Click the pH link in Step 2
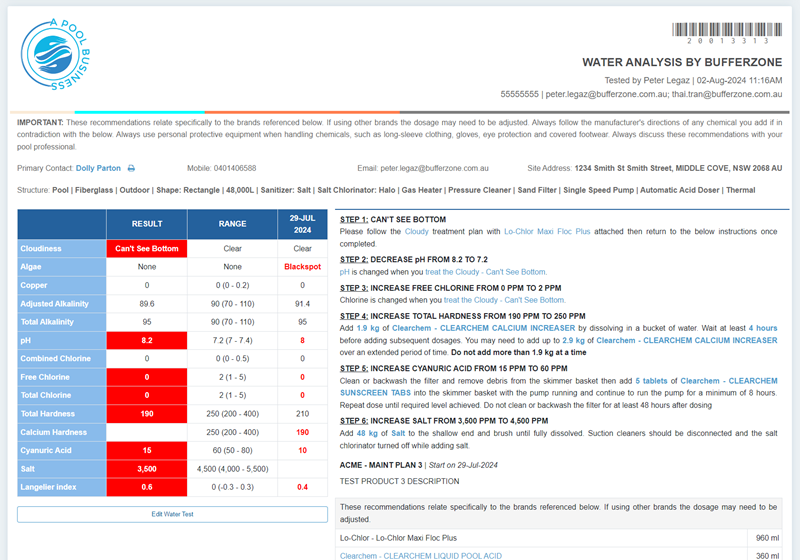 344,272
